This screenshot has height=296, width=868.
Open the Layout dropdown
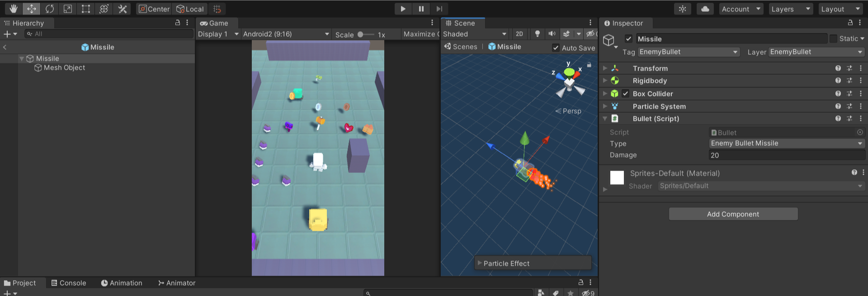pyautogui.click(x=840, y=9)
